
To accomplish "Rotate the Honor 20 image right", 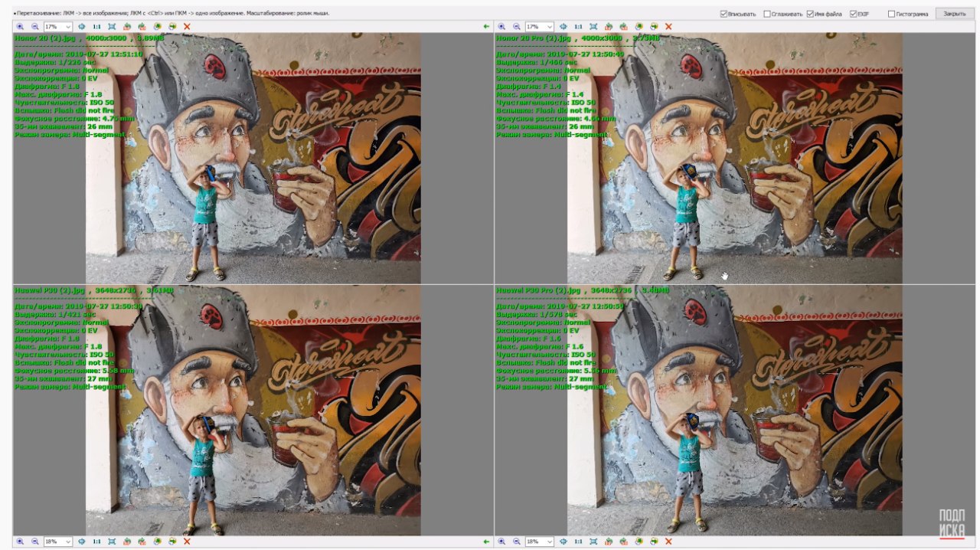I will tap(142, 26).
